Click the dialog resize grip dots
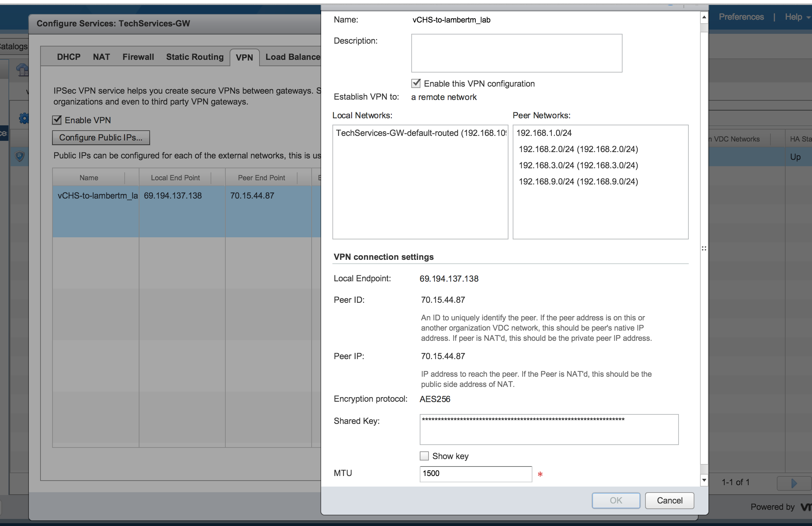 [x=704, y=249]
